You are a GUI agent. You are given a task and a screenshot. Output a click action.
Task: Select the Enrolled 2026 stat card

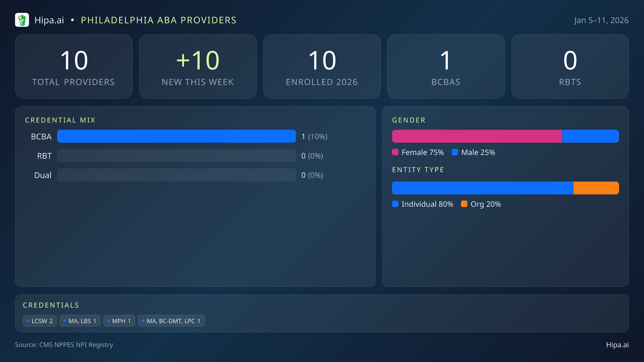[322, 66]
